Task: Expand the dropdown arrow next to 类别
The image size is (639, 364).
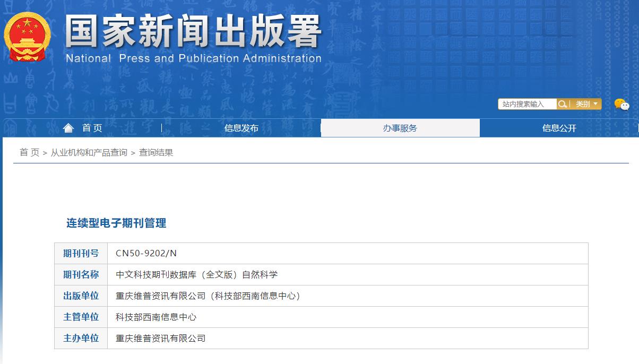Action: [x=595, y=104]
